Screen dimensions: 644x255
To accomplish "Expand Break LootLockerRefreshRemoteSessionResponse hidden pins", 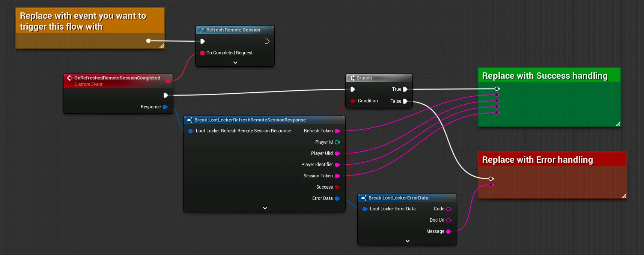I will 265,208.
